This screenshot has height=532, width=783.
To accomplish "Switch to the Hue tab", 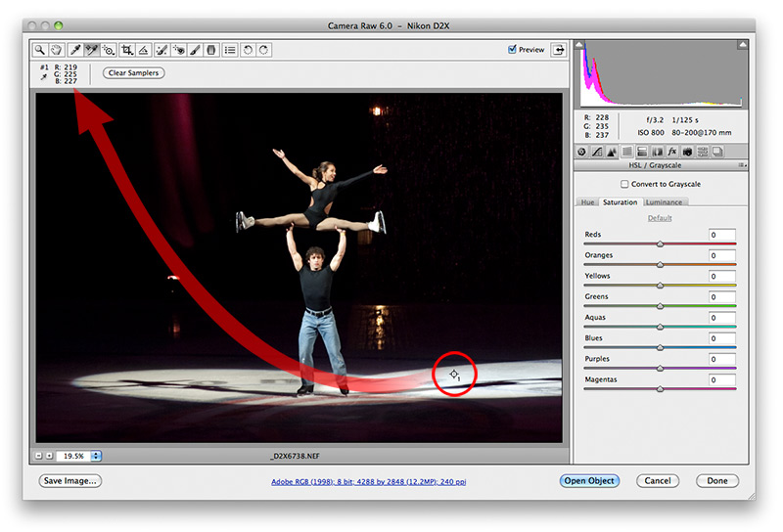I will 588,202.
